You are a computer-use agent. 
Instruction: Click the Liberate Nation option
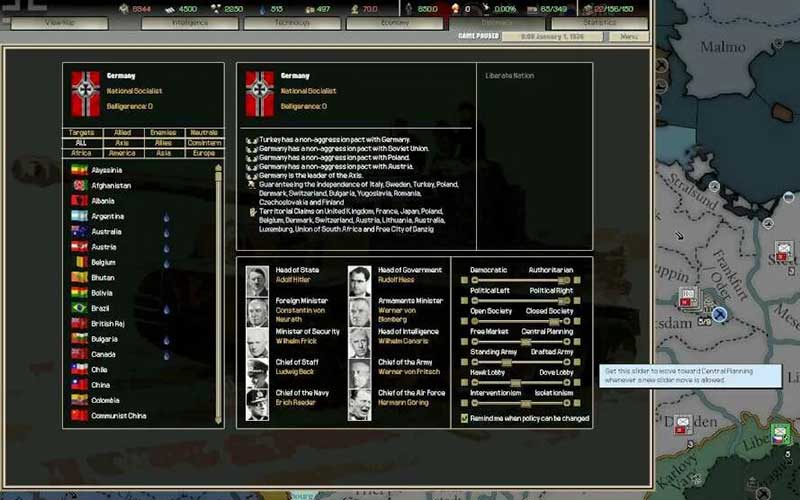coord(510,76)
